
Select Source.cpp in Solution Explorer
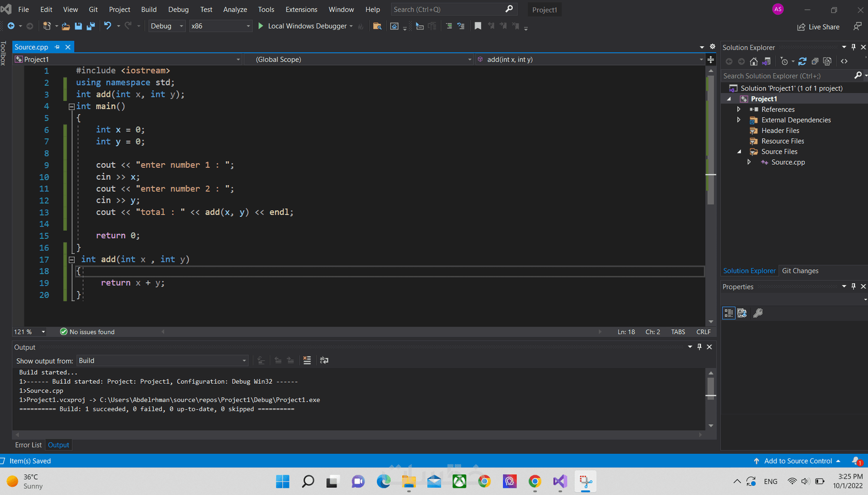click(x=788, y=162)
